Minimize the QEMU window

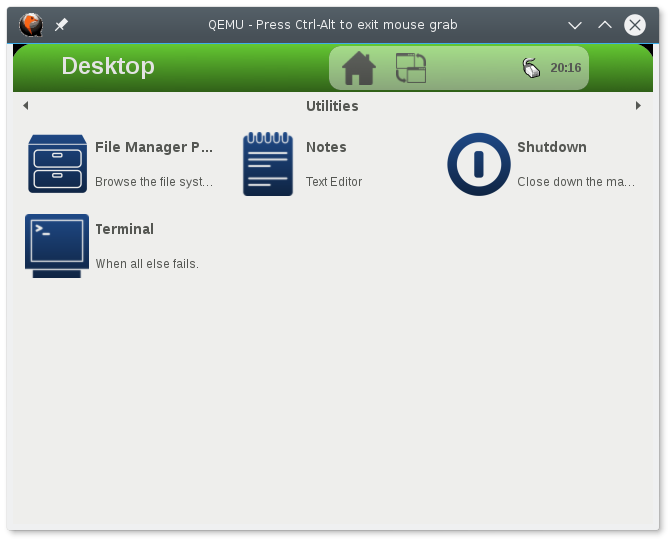(x=574, y=24)
